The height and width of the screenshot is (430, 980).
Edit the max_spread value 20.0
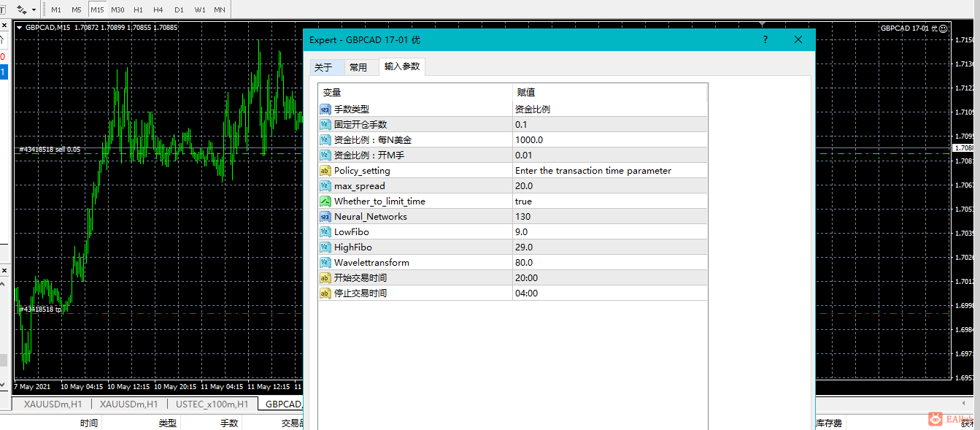coord(610,186)
